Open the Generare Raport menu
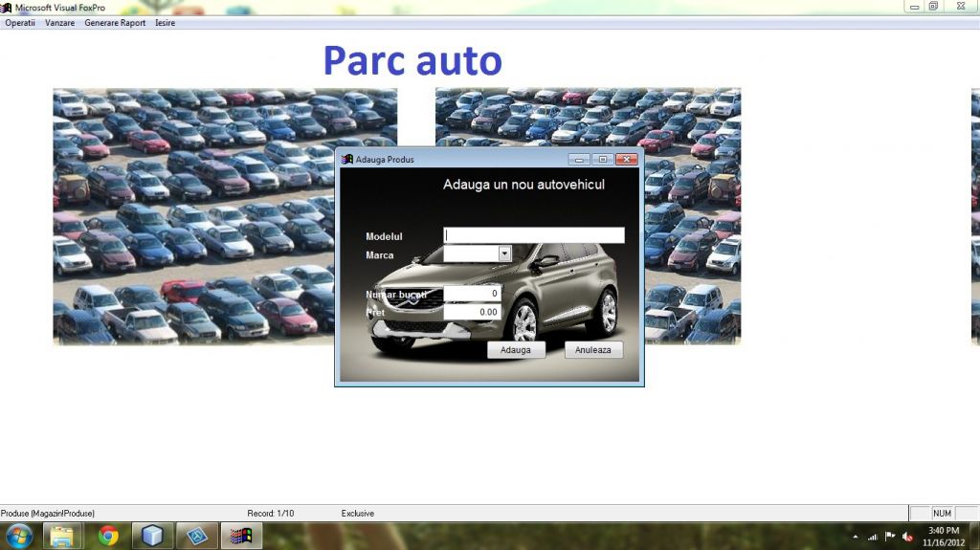The image size is (980, 550). click(115, 23)
